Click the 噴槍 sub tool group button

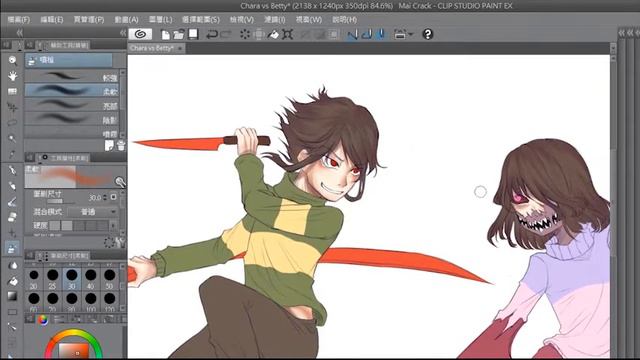(x=69, y=60)
